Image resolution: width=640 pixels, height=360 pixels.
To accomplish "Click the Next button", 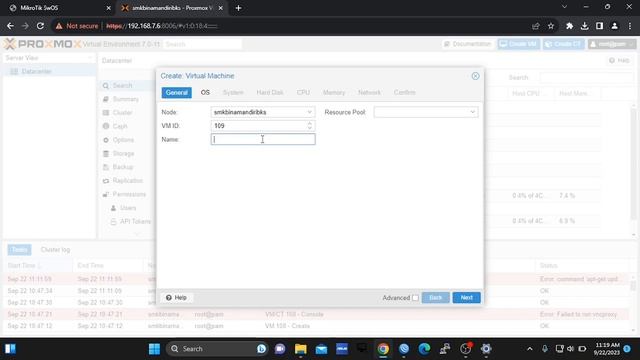I will (466, 298).
